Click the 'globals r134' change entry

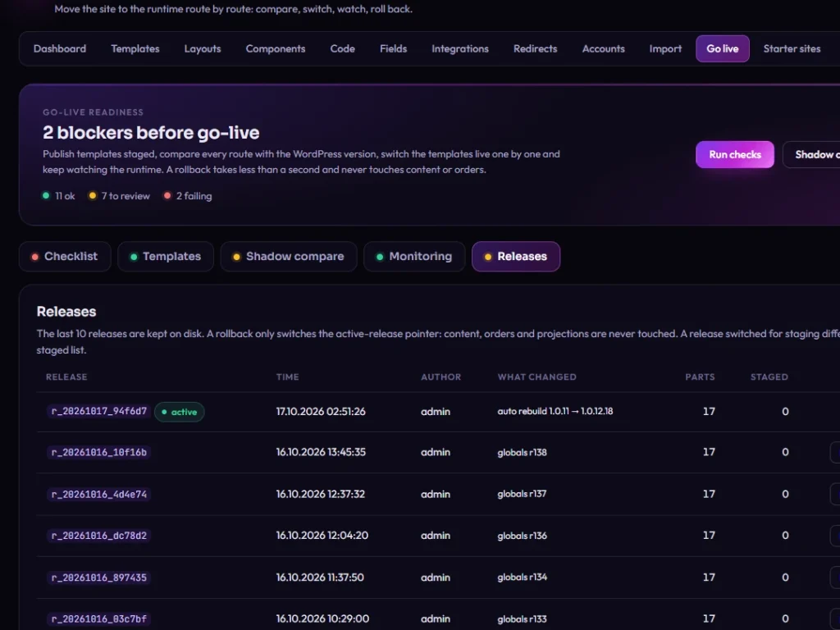(x=522, y=577)
